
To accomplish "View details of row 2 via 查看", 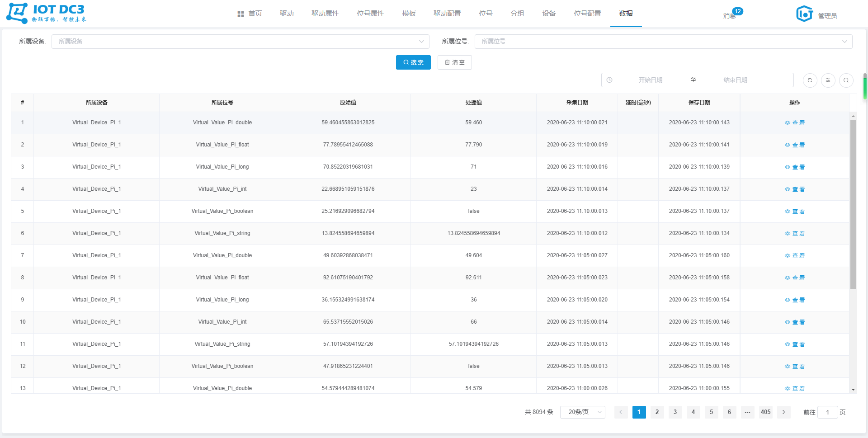I will [x=794, y=145].
